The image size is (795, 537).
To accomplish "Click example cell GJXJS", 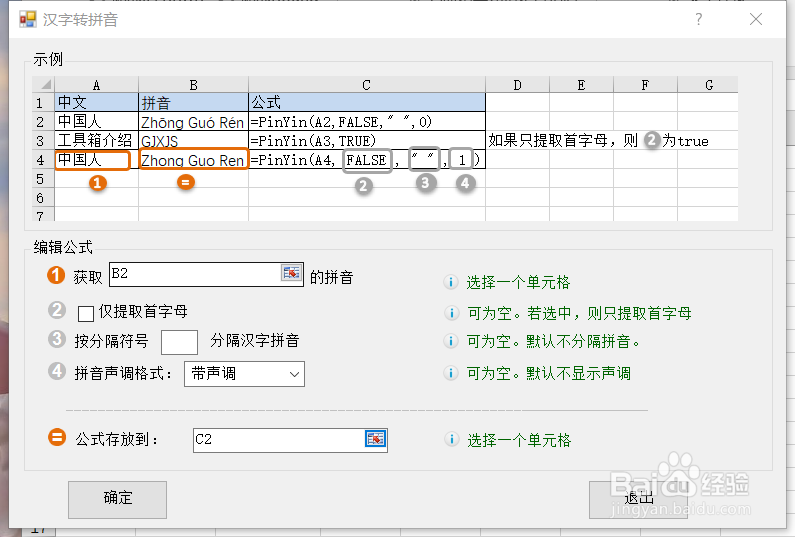I will 193,140.
